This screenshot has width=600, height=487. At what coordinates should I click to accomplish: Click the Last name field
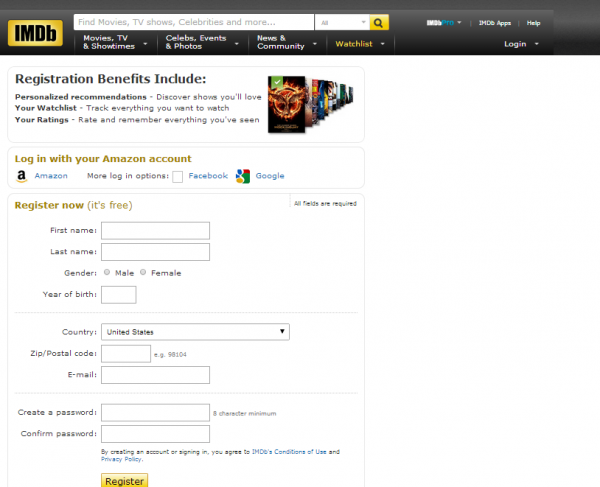pos(155,252)
